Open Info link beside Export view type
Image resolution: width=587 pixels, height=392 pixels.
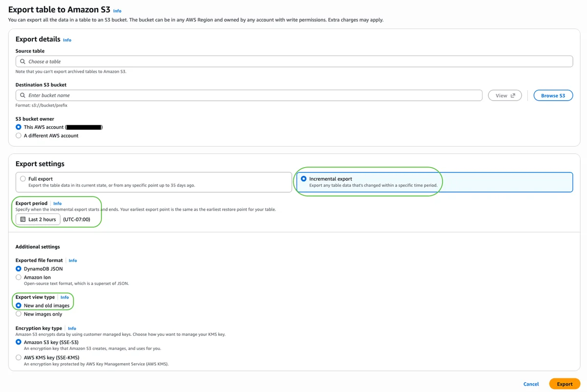coord(65,297)
